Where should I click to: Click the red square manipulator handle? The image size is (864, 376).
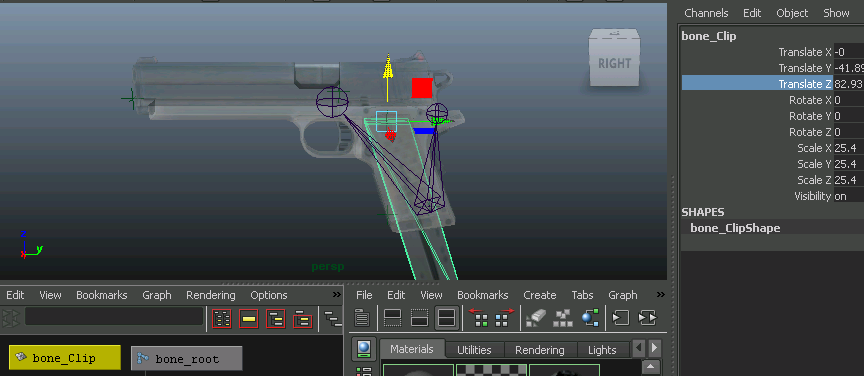coord(422,88)
